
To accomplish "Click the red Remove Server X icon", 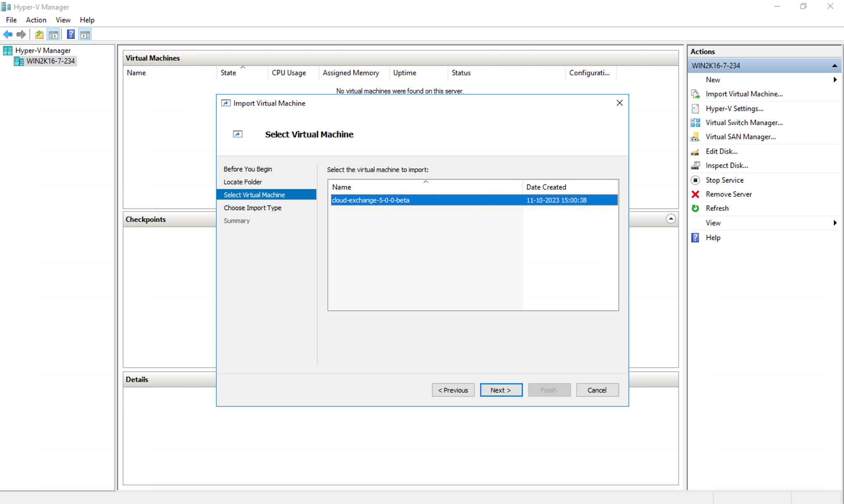I will [x=696, y=194].
